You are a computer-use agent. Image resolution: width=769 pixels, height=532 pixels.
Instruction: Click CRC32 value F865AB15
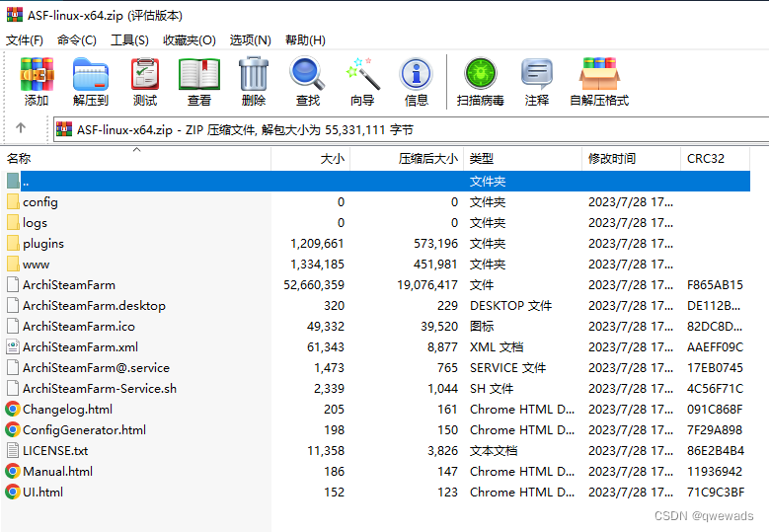tap(715, 285)
